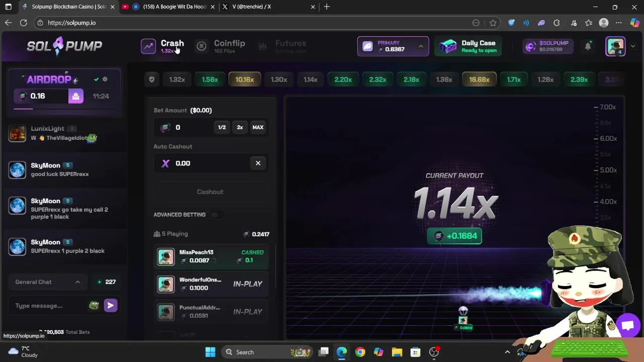The width and height of the screenshot is (644, 362).
Task: Click WonderfulOns... player avatar
Action: (166, 284)
